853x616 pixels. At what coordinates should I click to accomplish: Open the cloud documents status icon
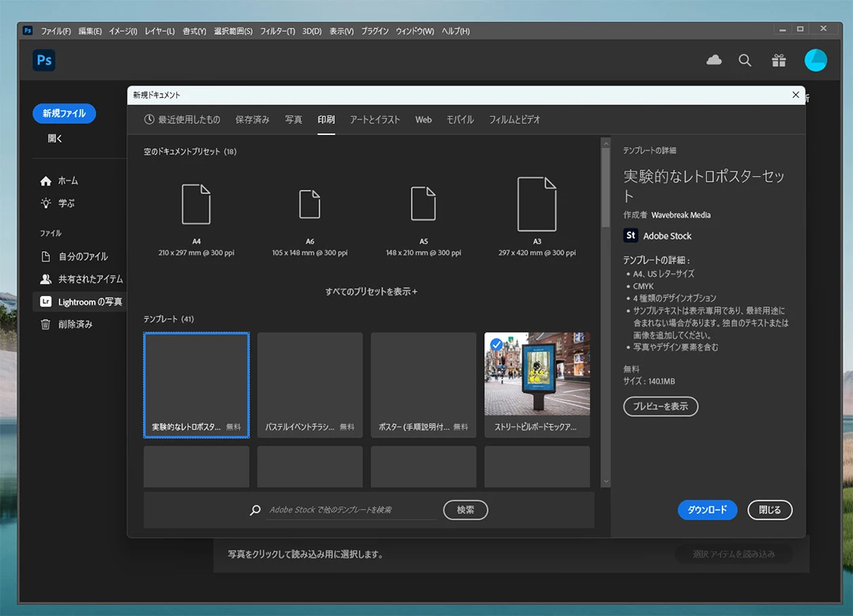click(x=714, y=60)
